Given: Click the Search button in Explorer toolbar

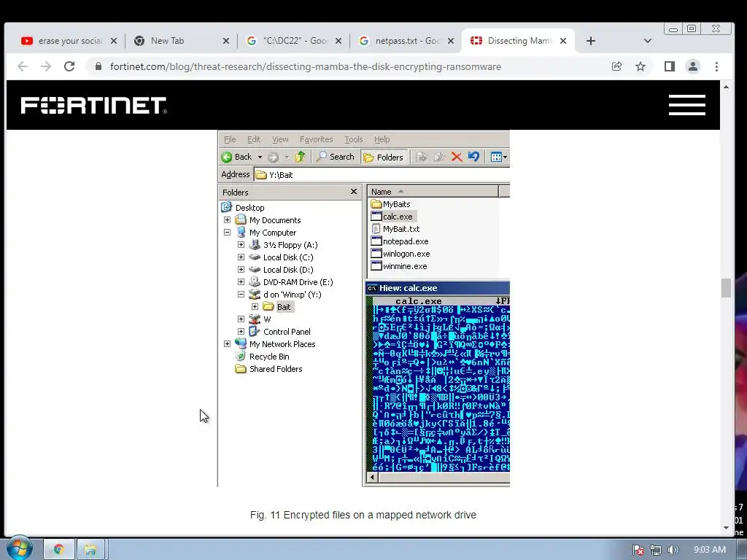Looking at the screenshot, I should point(336,157).
